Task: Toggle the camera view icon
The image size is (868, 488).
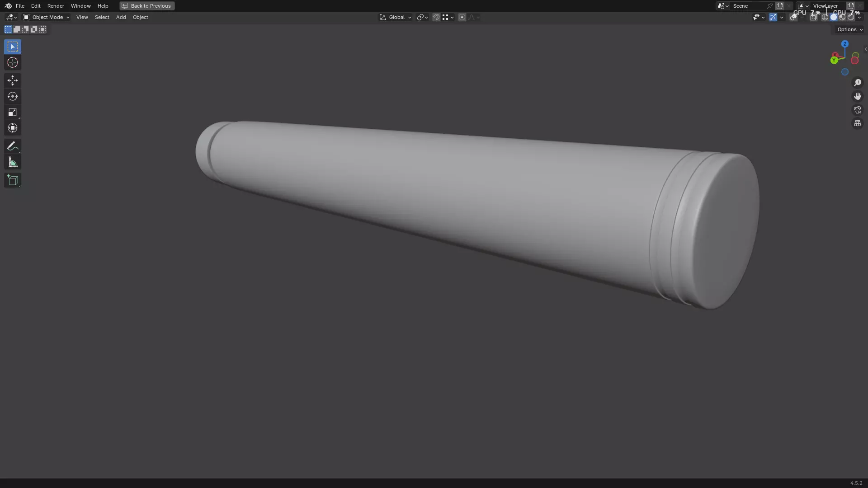Action: [857, 110]
